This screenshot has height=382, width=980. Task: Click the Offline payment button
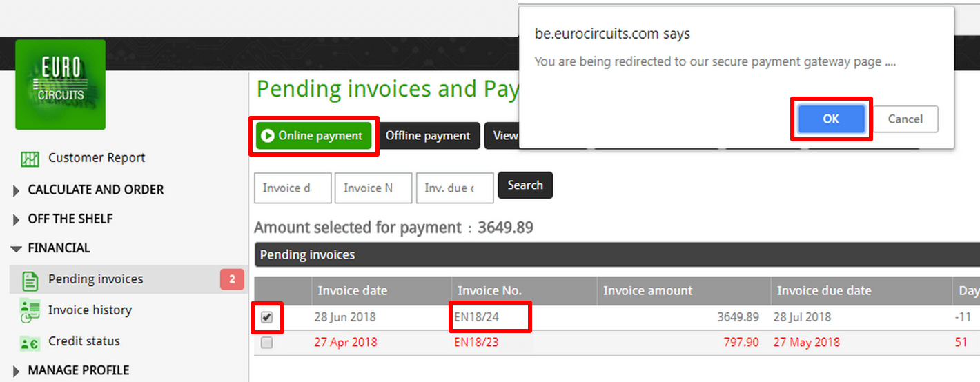[x=428, y=136]
